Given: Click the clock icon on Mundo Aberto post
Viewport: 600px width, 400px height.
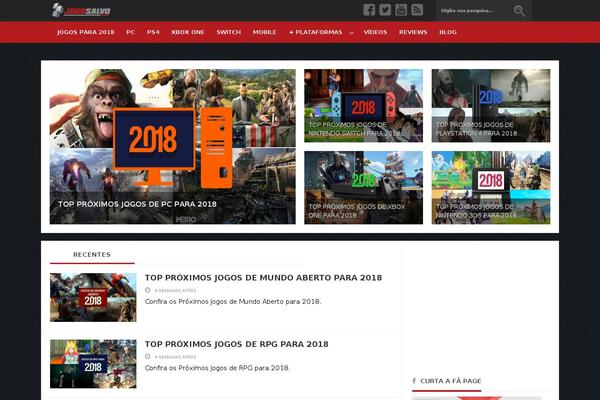Looking at the screenshot, I should point(148,290).
